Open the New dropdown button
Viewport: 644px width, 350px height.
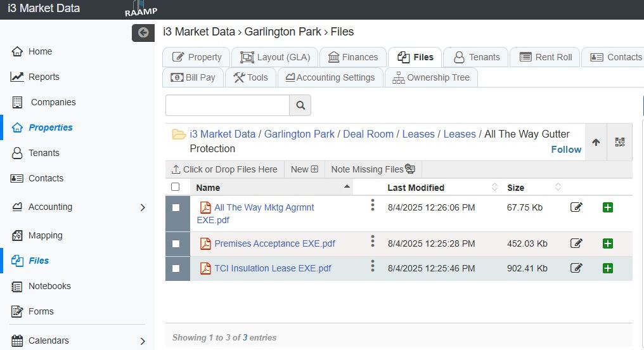304,169
